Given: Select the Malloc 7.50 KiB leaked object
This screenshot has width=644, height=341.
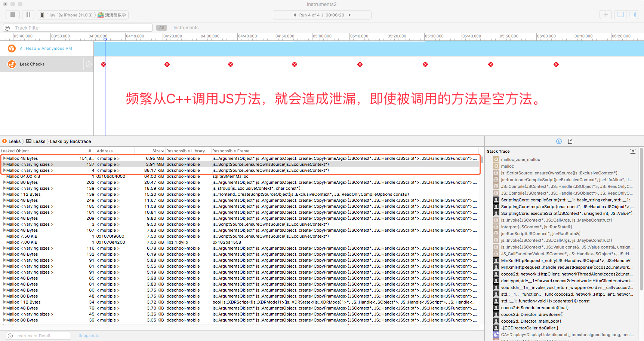Looking at the screenshot, I should click(x=22, y=236).
